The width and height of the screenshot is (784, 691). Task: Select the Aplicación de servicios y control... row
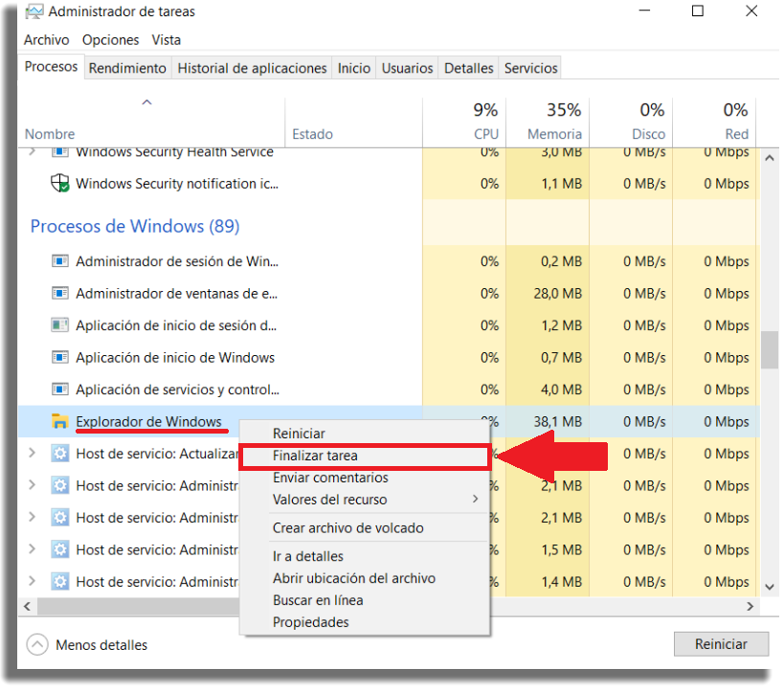[x=389, y=389]
